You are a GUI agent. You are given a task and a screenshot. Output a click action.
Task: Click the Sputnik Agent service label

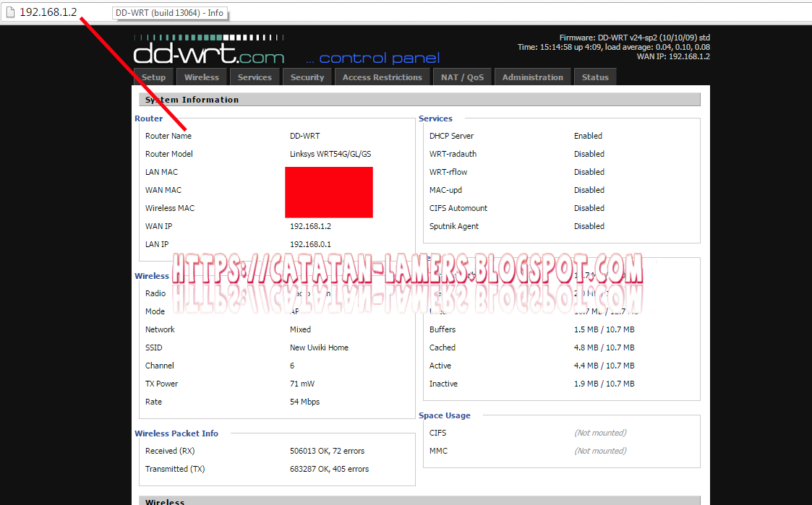tap(453, 227)
